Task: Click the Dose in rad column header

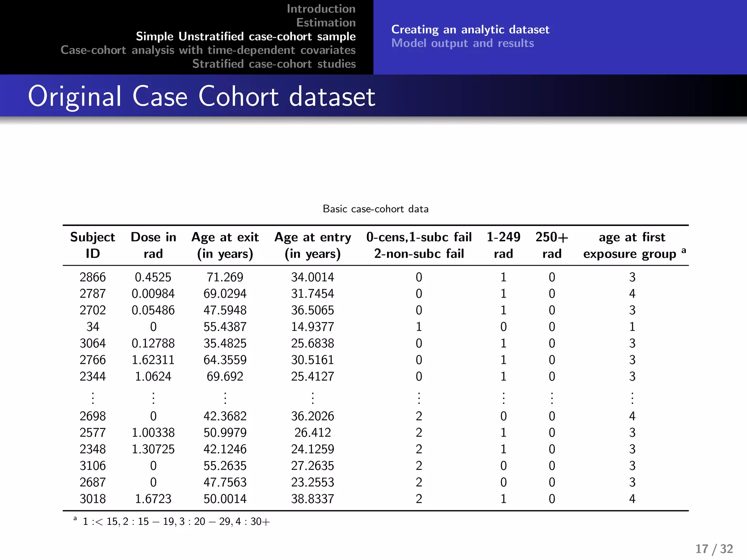Action: point(153,245)
